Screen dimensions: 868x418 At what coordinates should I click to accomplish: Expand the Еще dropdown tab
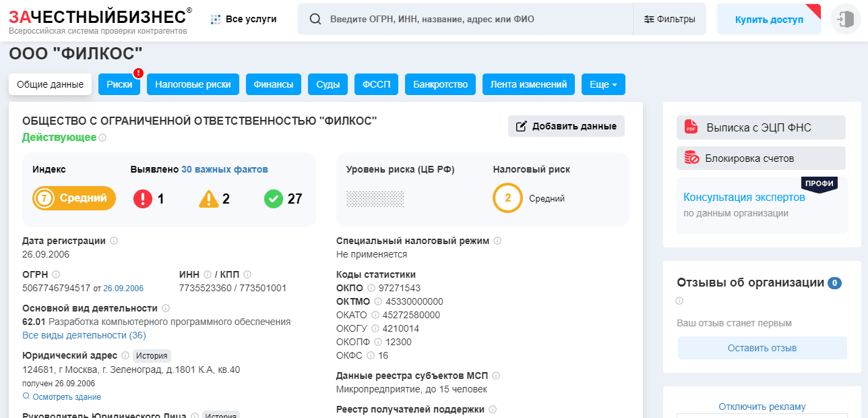coord(603,84)
